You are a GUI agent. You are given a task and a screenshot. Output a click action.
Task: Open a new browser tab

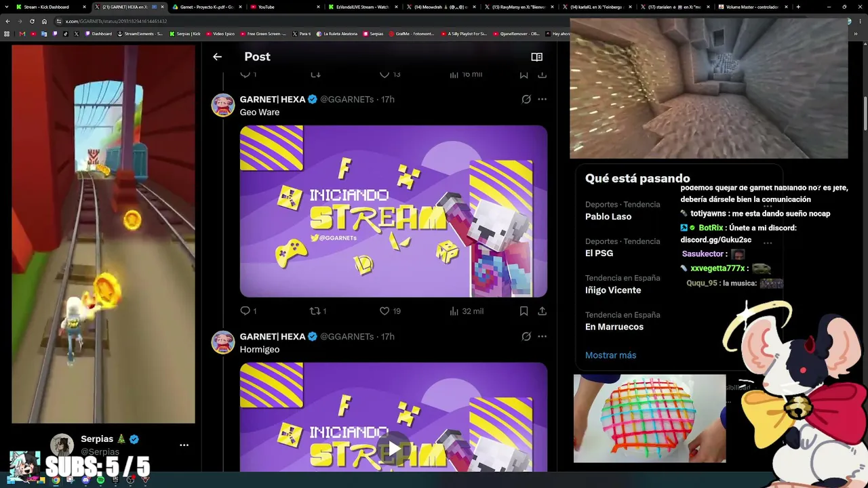798,7
